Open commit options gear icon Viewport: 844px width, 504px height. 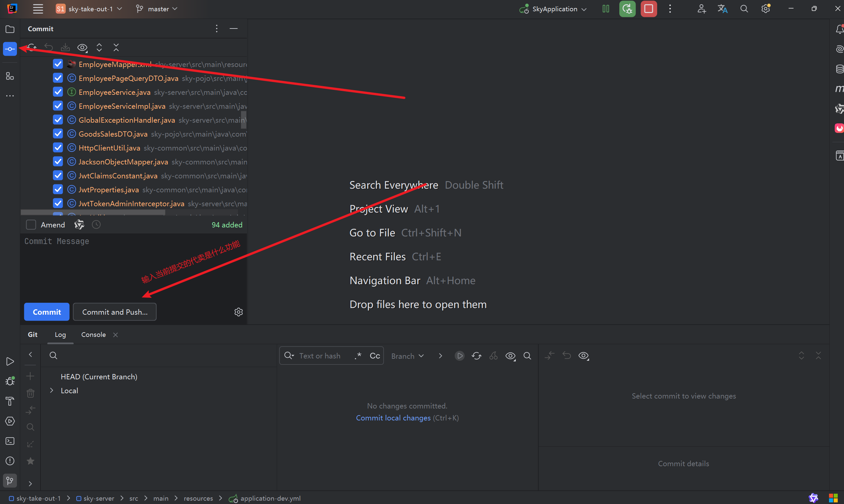pos(238,312)
